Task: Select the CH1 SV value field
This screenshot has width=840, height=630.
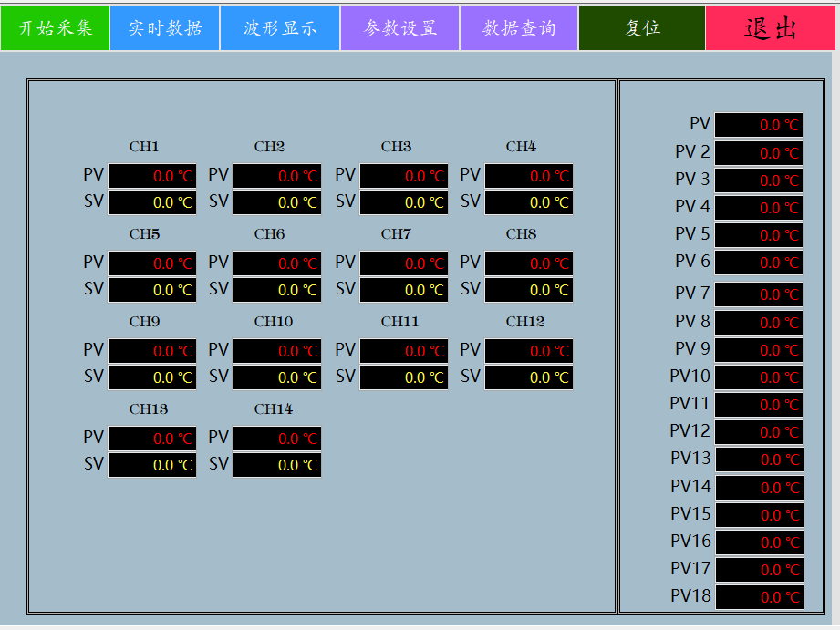Action: click(152, 202)
